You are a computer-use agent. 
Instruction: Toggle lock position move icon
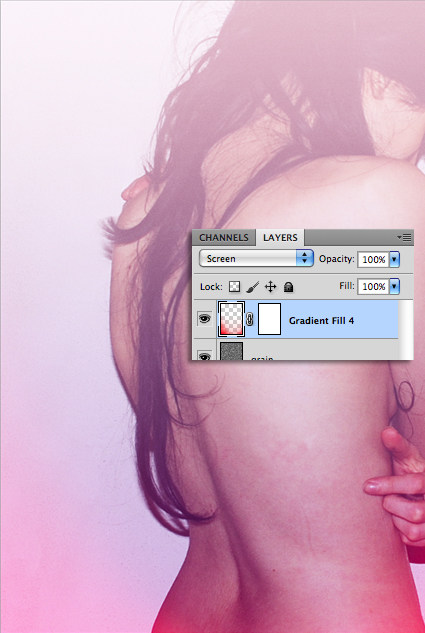(x=270, y=287)
